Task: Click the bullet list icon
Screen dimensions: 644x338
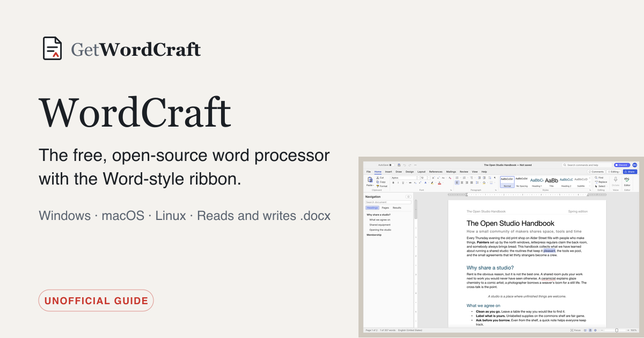Action: pyautogui.click(x=457, y=178)
